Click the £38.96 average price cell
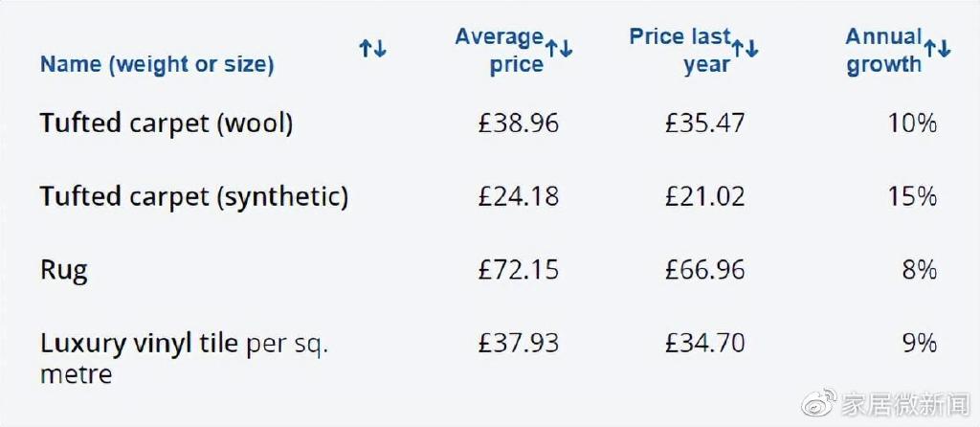Screen dimensions: 980x427 518,124
